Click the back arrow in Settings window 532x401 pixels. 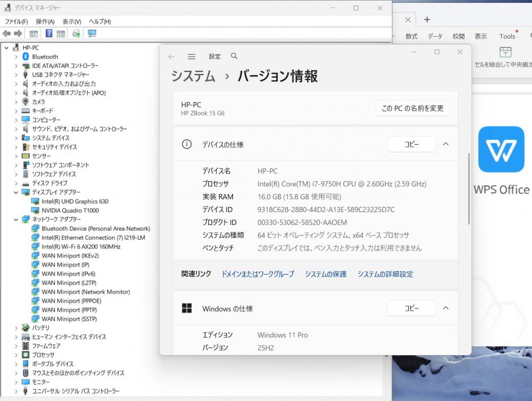click(x=171, y=56)
